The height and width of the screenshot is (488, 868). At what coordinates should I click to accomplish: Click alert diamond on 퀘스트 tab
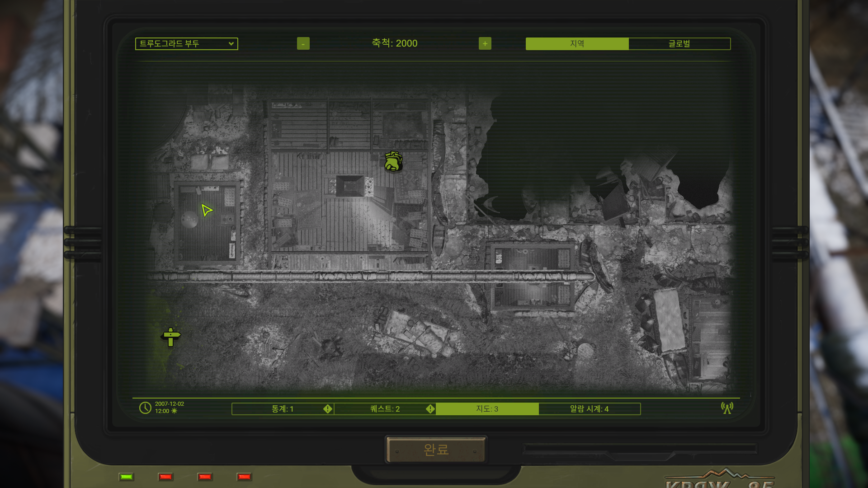coord(430,409)
